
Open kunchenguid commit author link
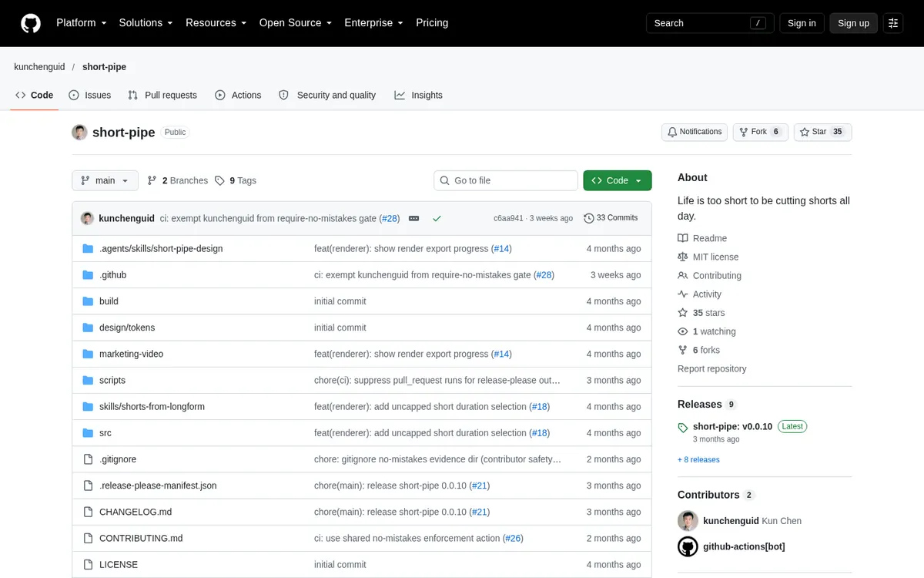[x=127, y=218]
